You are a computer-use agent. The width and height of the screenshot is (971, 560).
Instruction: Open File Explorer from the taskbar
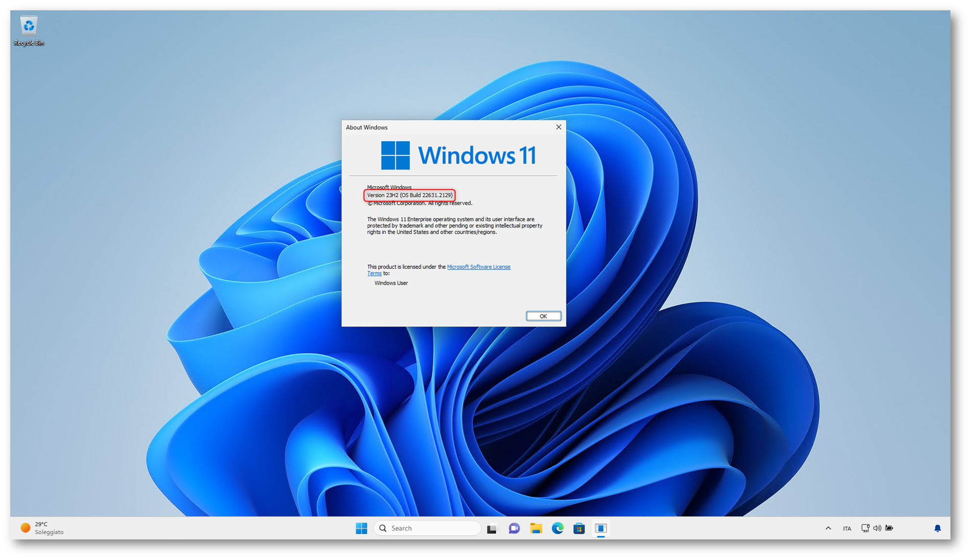536,528
